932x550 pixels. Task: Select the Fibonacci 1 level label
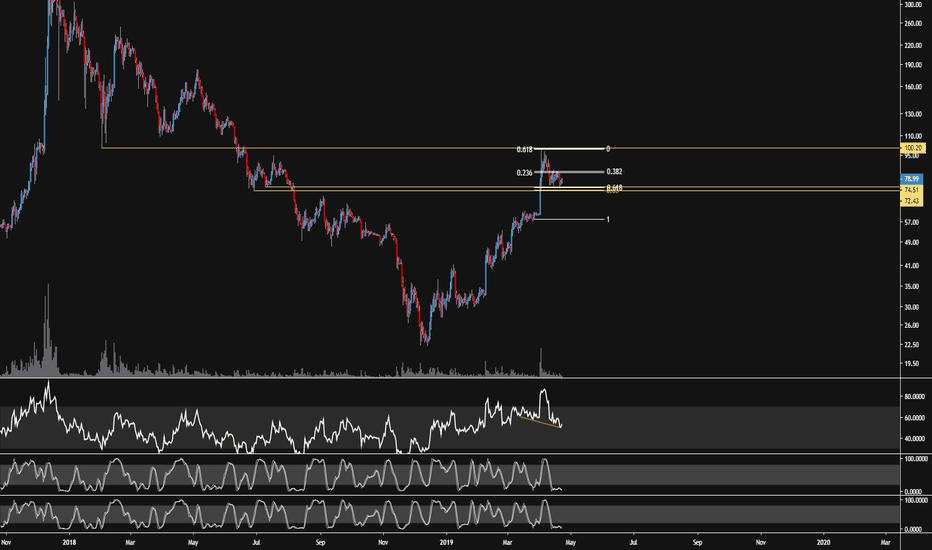coord(607,220)
